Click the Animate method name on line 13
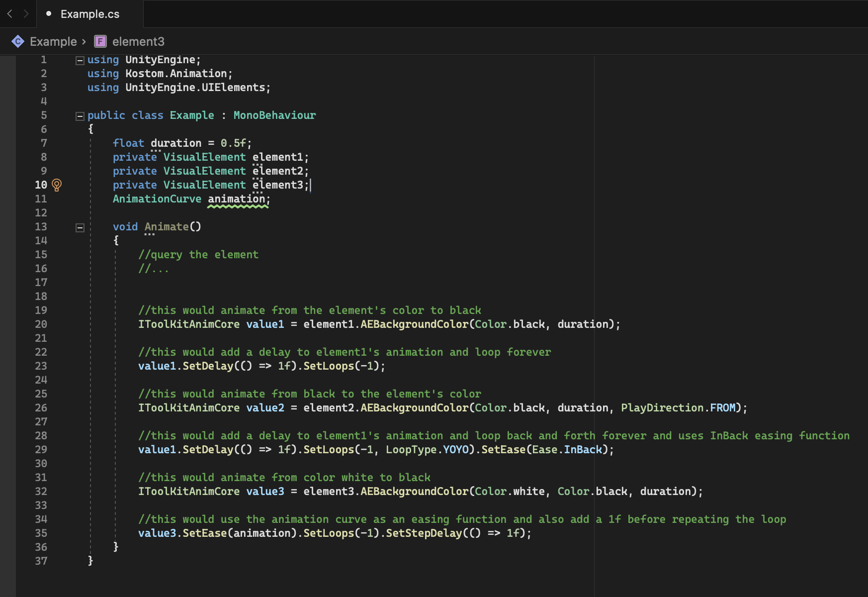Image resolution: width=868 pixels, height=597 pixels. coord(167,227)
